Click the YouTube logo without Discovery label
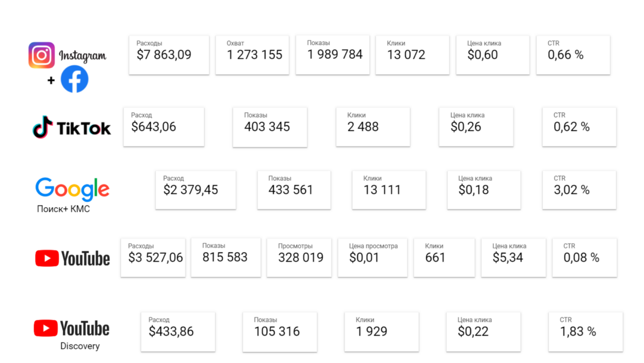The image size is (644, 363). 72,258
